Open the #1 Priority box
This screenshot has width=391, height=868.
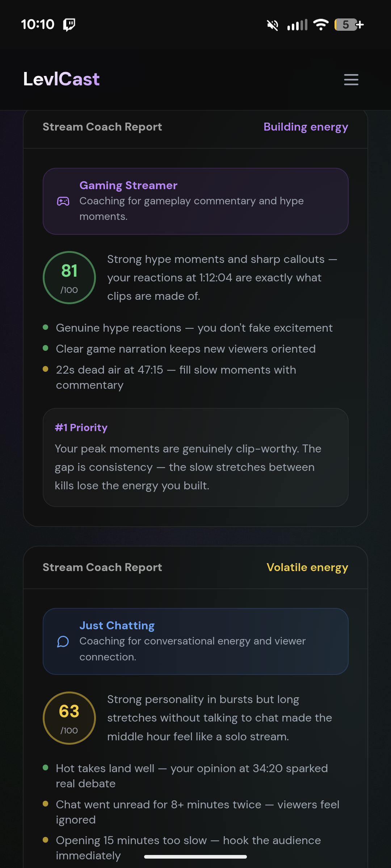[x=195, y=458]
